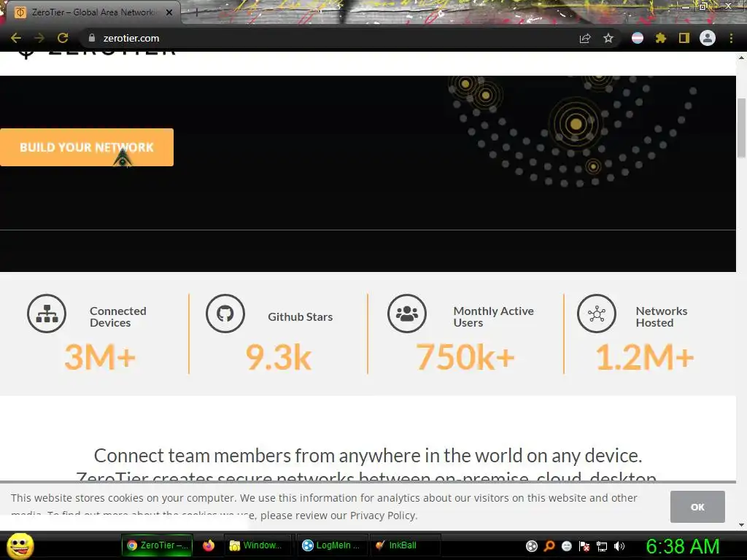Open Firefox from the taskbar

[x=208, y=545]
